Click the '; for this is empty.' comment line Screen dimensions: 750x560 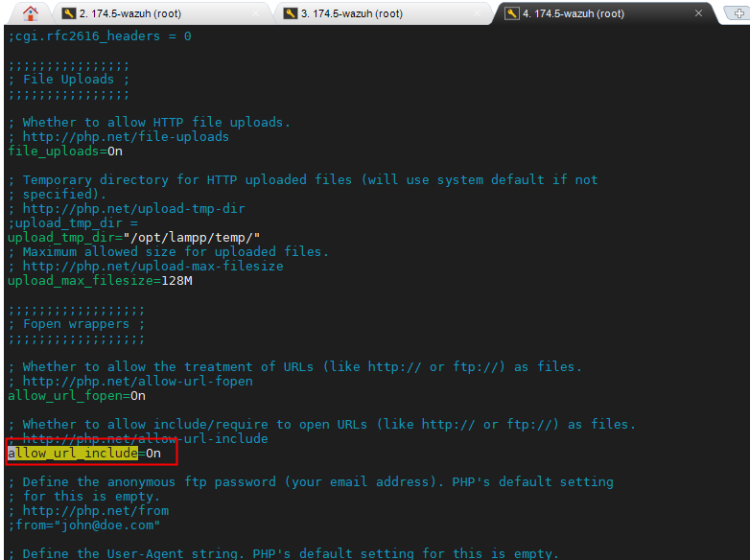tap(84, 496)
